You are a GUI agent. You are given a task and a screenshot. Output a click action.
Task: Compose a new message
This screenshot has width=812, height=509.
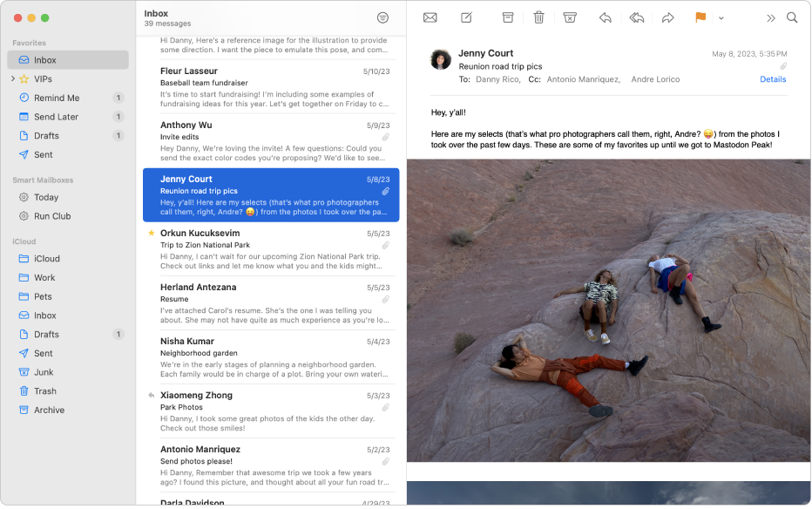(x=466, y=17)
